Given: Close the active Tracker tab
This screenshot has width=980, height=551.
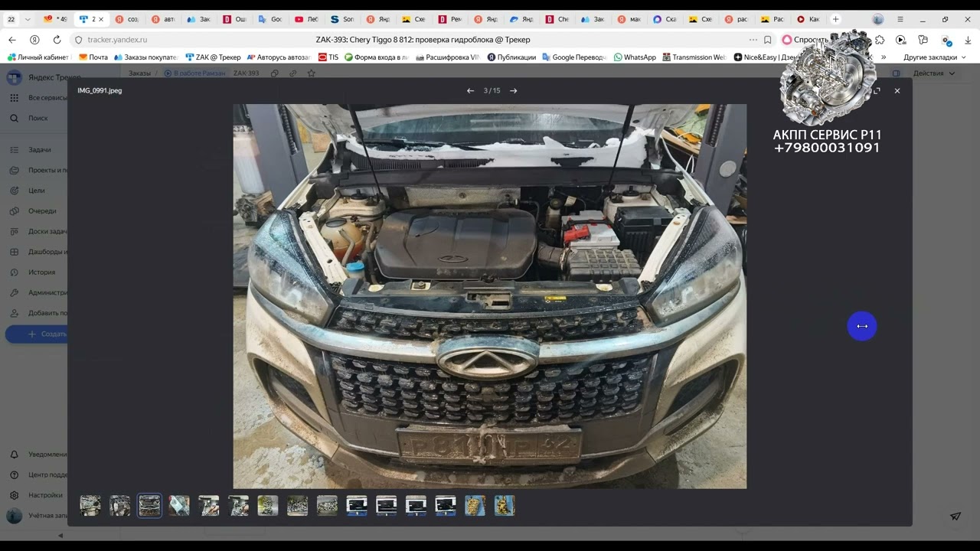Looking at the screenshot, I should click(x=101, y=19).
